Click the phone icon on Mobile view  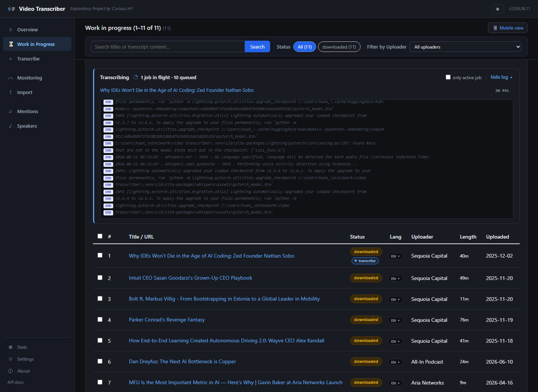point(495,28)
